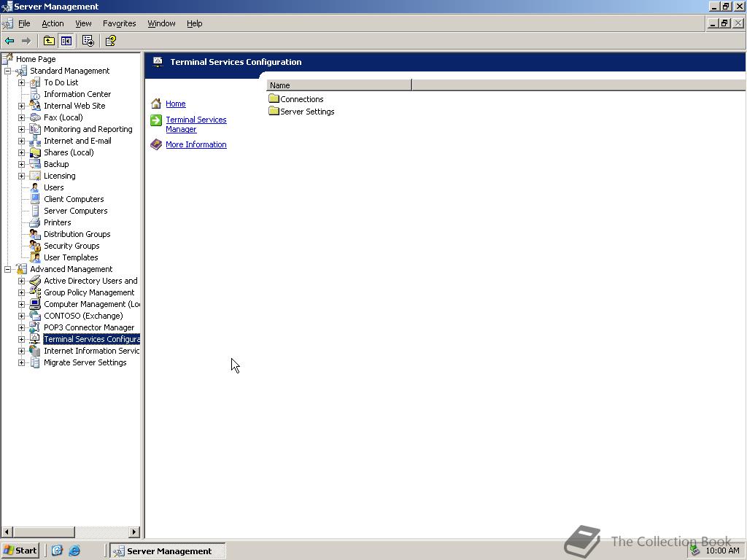The width and height of the screenshot is (747, 560).
Task: Open the Help menu
Action: 194,23
